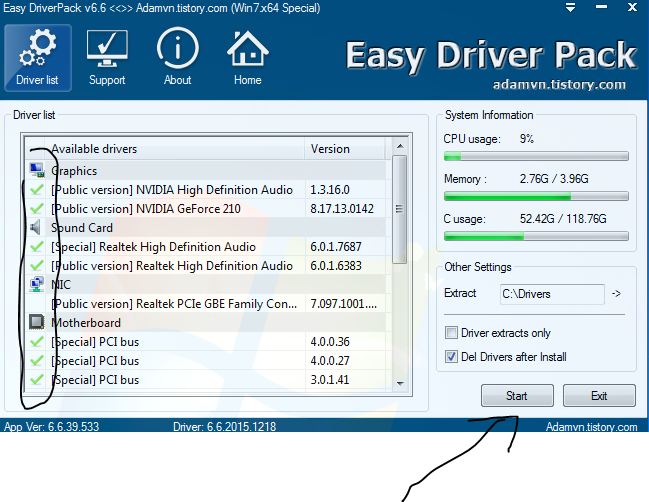
Task: Select the Motherboard category row
Action: (x=206, y=322)
